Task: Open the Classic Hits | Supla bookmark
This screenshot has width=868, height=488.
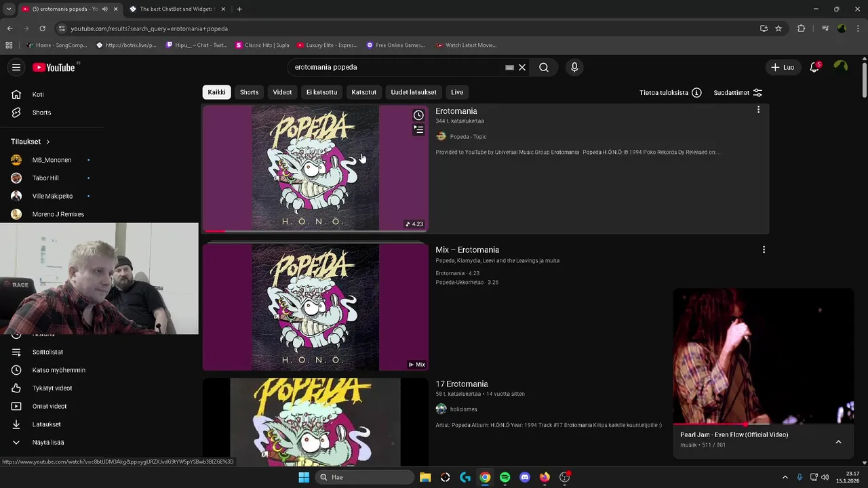Action: click(x=262, y=45)
